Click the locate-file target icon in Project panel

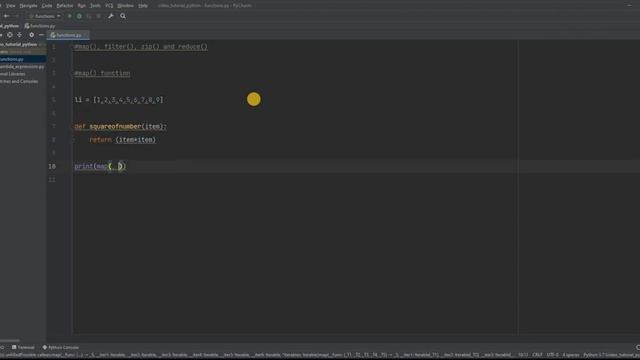point(10,35)
